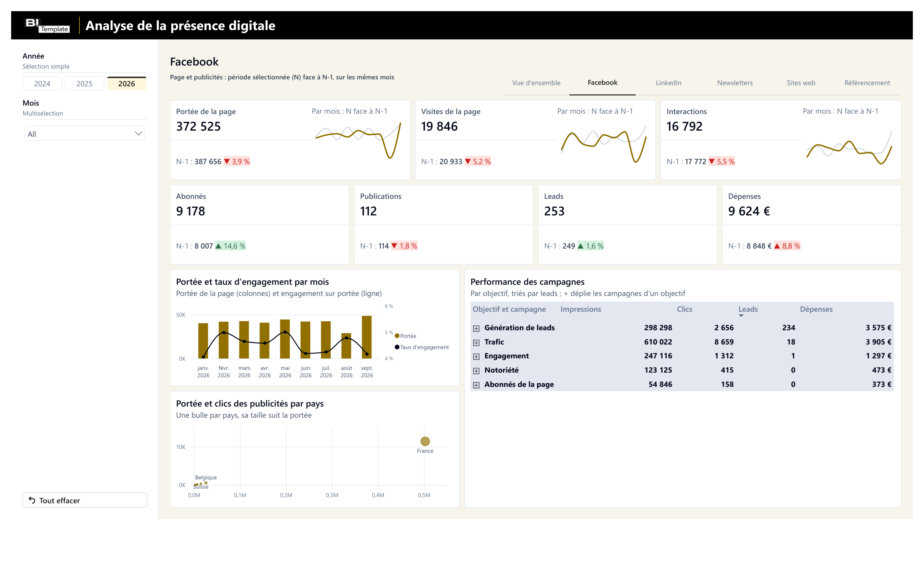Click the 610 022 impressions cell
Image resolution: width=924 pixels, height=578 pixels.
pyautogui.click(x=658, y=342)
